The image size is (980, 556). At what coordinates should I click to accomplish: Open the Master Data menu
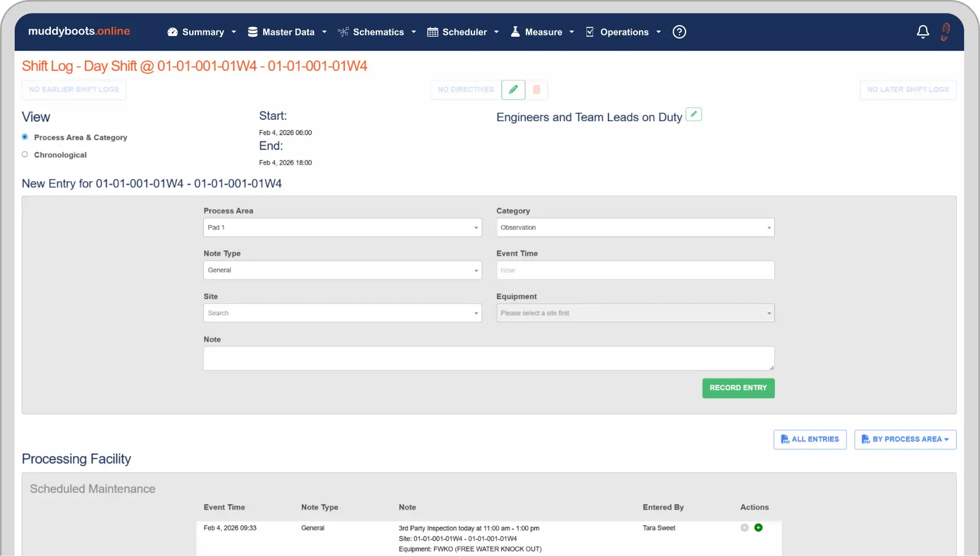coord(286,32)
